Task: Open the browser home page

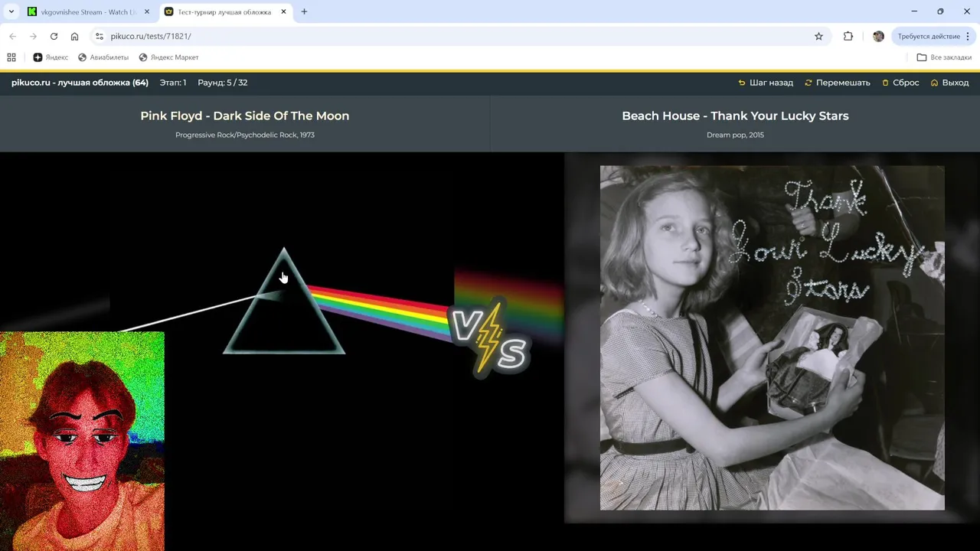Action: [x=74, y=36]
